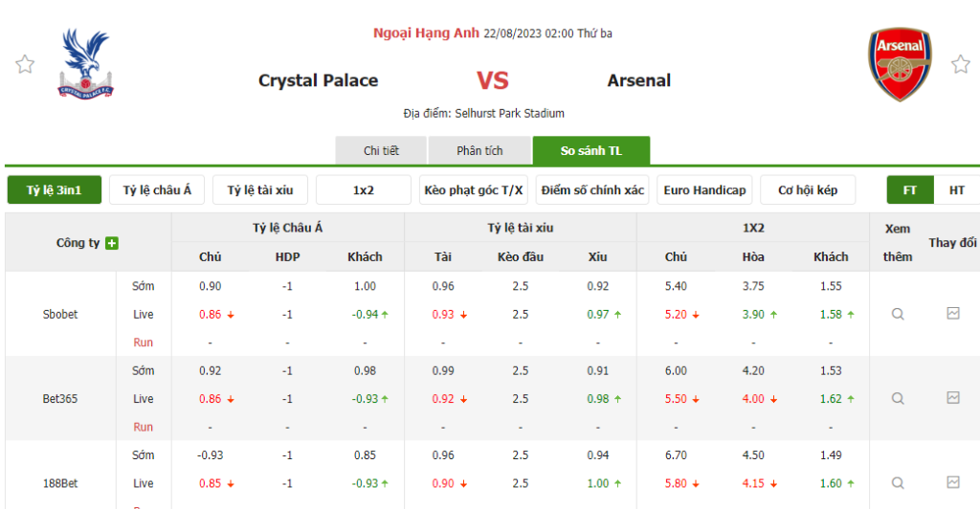This screenshot has width=980, height=509.
Task: Switch to full-time FT odds
Action: 910,190
